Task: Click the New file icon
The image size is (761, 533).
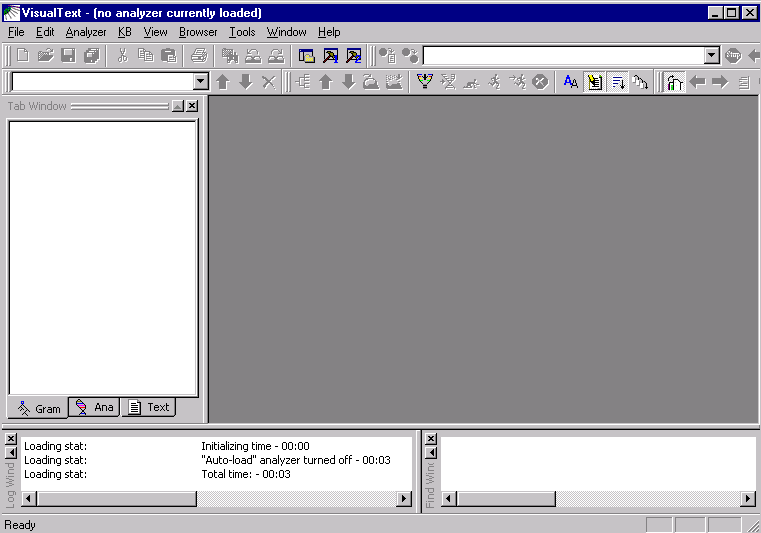Action: click(22, 55)
